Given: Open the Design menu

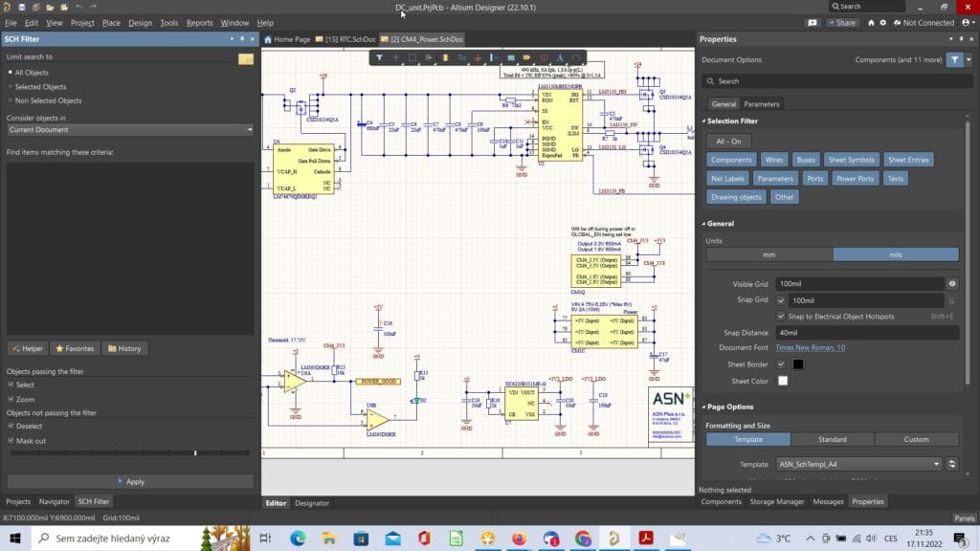Looking at the screenshot, I should point(140,23).
